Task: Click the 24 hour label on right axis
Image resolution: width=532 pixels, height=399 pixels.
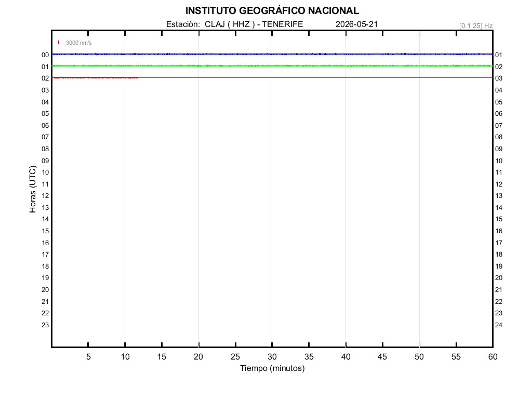Action: (499, 325)
